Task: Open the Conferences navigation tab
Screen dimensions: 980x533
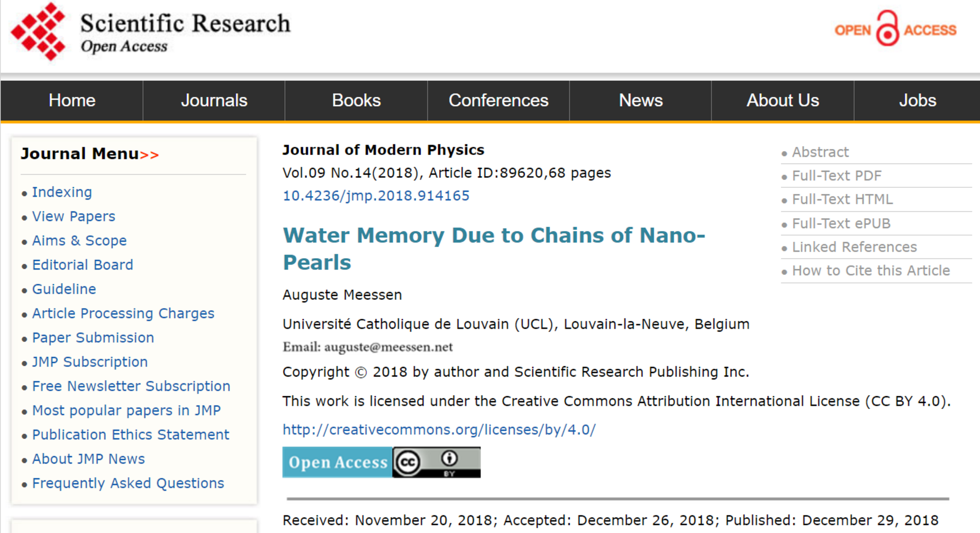Action: coord(498,100)
